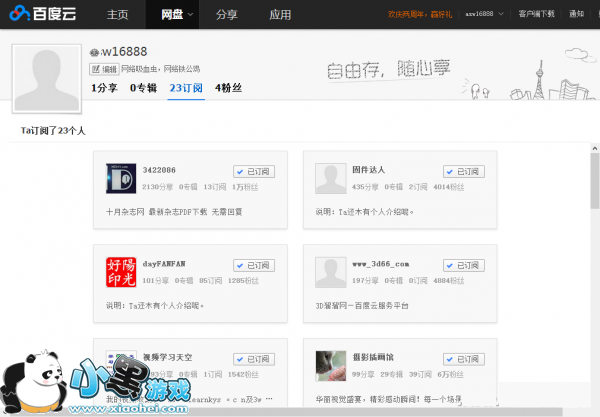Open 摄影插画馆 cat avatar

point(331,366)
